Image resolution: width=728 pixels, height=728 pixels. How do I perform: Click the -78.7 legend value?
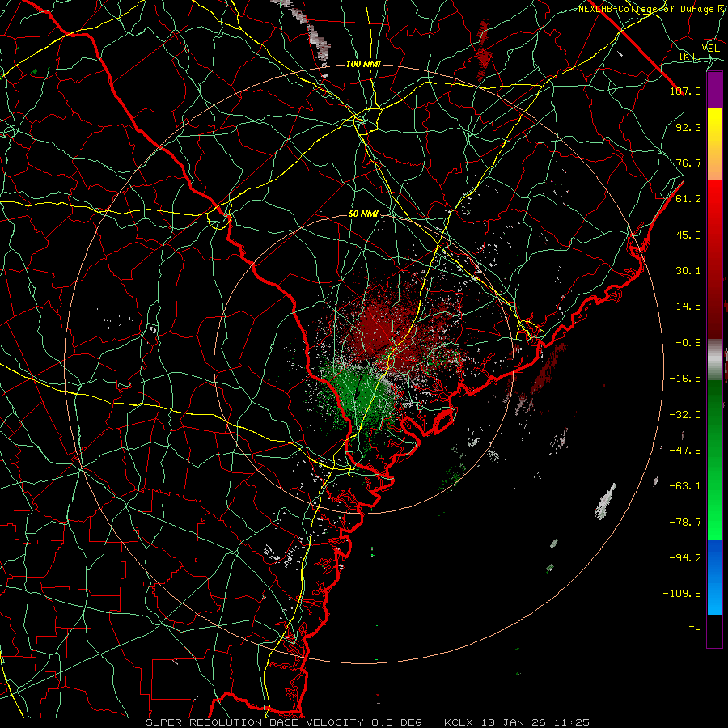[x=685, y=523]
